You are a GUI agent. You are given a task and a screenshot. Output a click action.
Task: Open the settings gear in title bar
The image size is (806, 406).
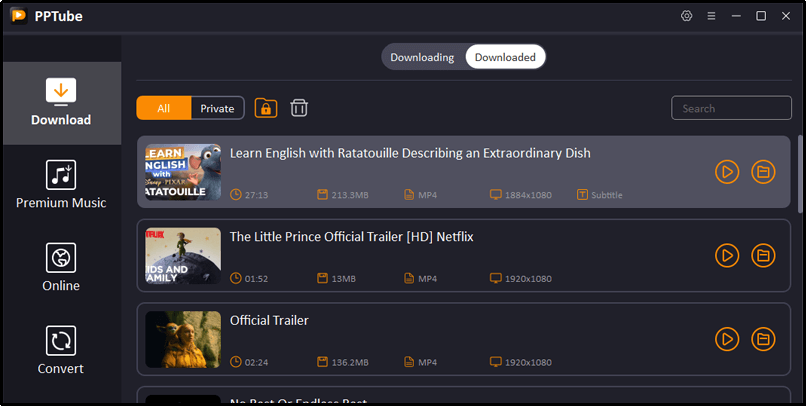tap(686, 16)
